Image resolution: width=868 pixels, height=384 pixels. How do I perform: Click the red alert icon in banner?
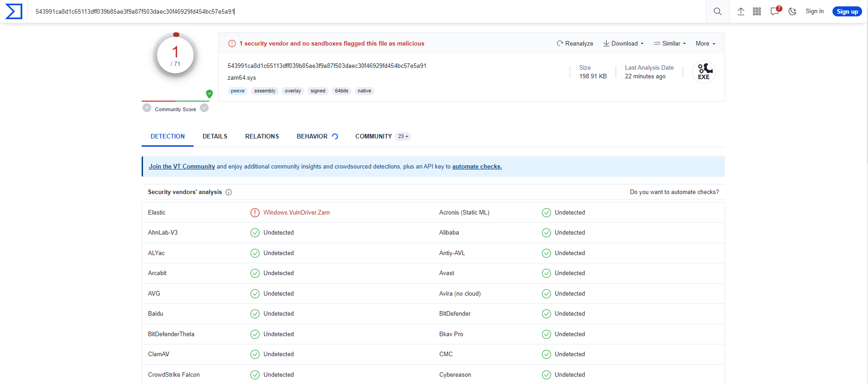point(232,44)
